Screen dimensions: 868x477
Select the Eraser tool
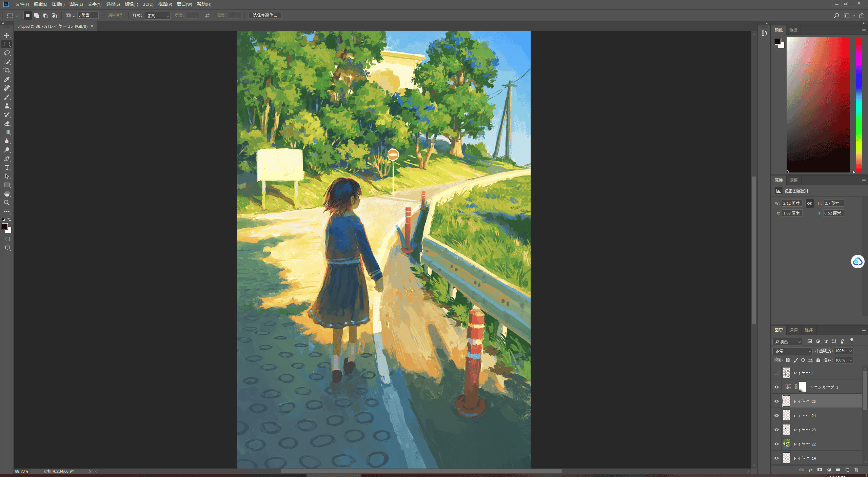(7, 123)
